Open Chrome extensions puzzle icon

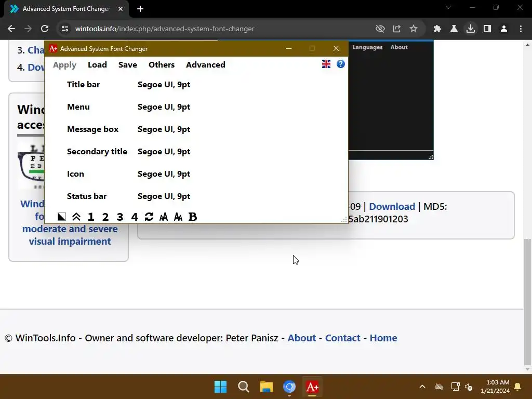pyautogui.click(x=437, y=29)
